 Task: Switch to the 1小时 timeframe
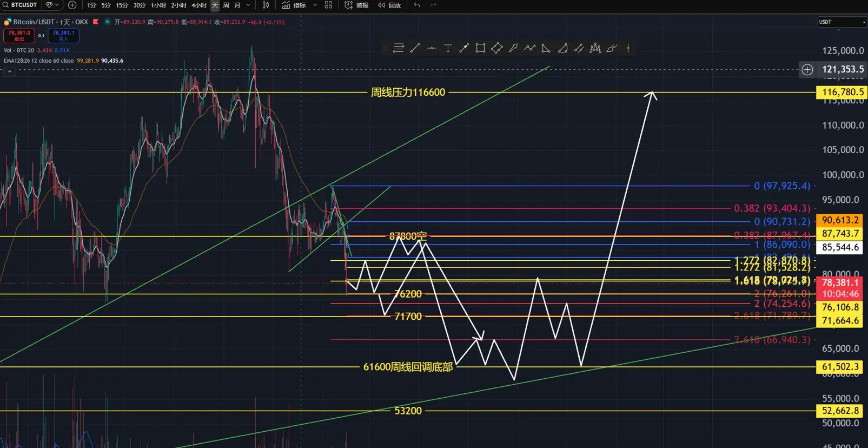158,5
